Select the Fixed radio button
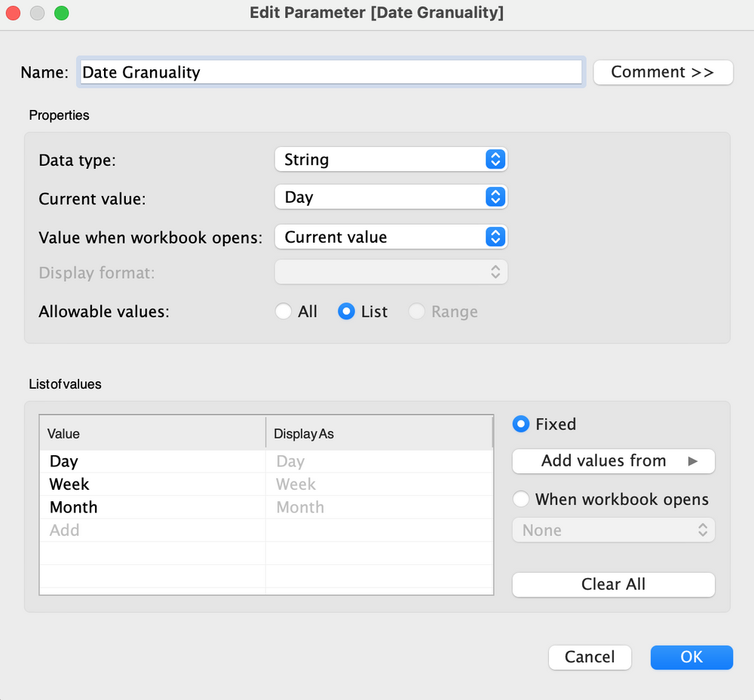This screenshot has width=754, height=700. pyautogui.click(x=521, y=423)
